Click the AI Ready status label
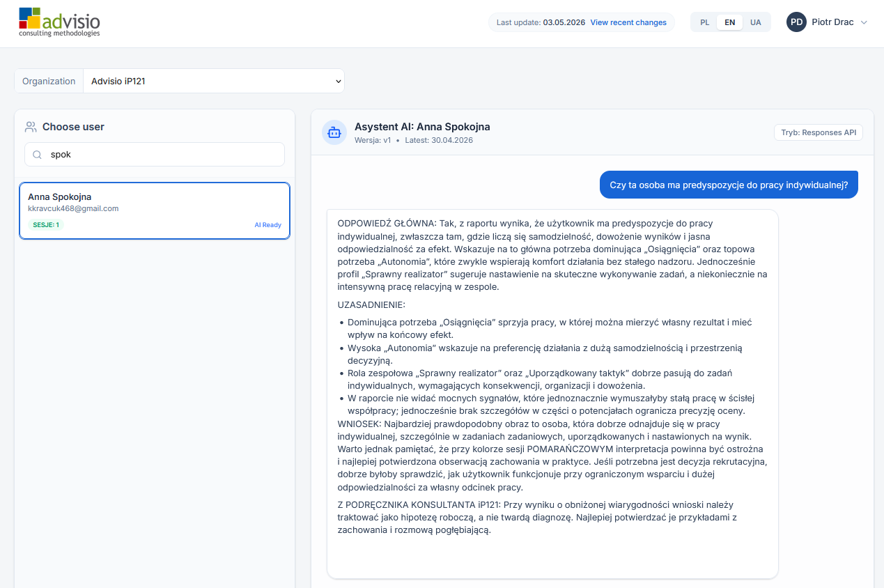This screenshot has height=588, width=884. [267, 225]
